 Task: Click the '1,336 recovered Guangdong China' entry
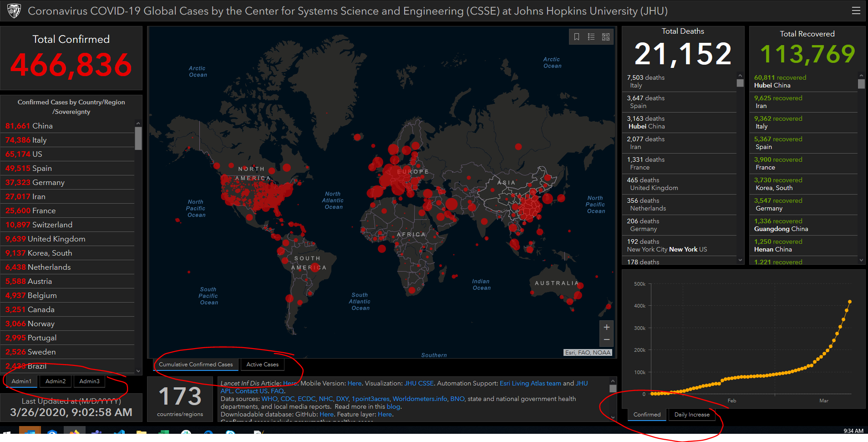[x=804, y=225]
